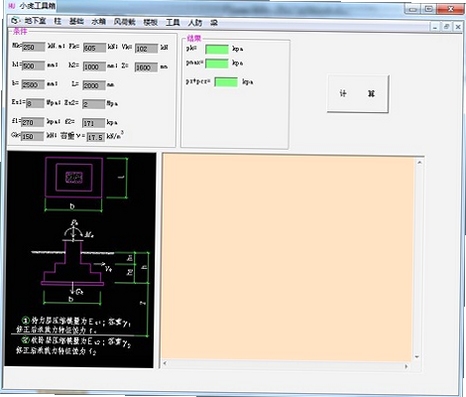Minimize the 小虎工具箱 main window

(413, 9)
